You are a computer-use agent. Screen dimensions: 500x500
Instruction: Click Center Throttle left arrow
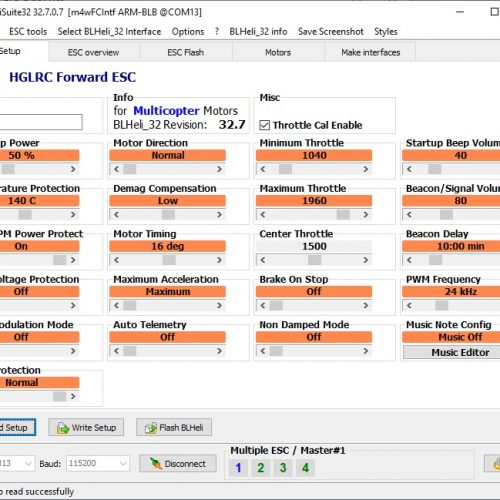[x=263, y=260]
